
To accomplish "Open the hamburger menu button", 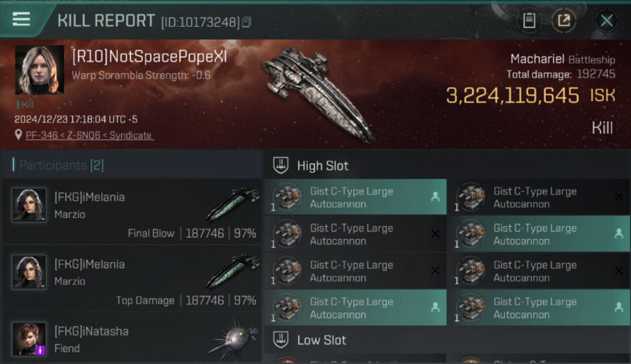I will pos(21,20).
